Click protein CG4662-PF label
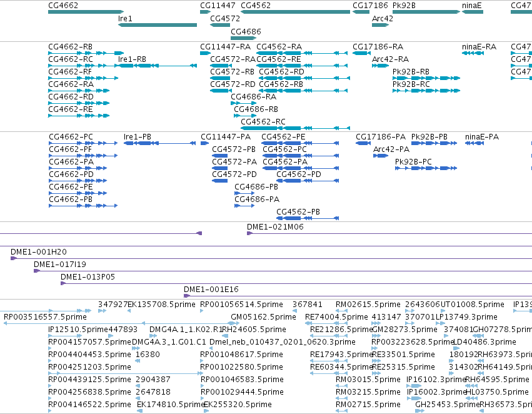The height and width of the screenshot is (414, 532). [70, 149]
